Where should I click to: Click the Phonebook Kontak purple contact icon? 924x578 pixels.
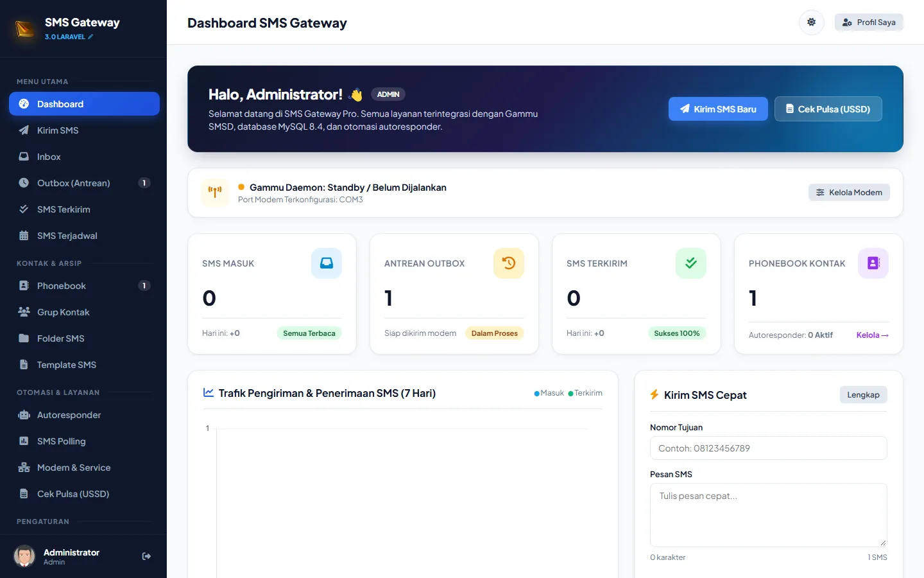point(873,263)
